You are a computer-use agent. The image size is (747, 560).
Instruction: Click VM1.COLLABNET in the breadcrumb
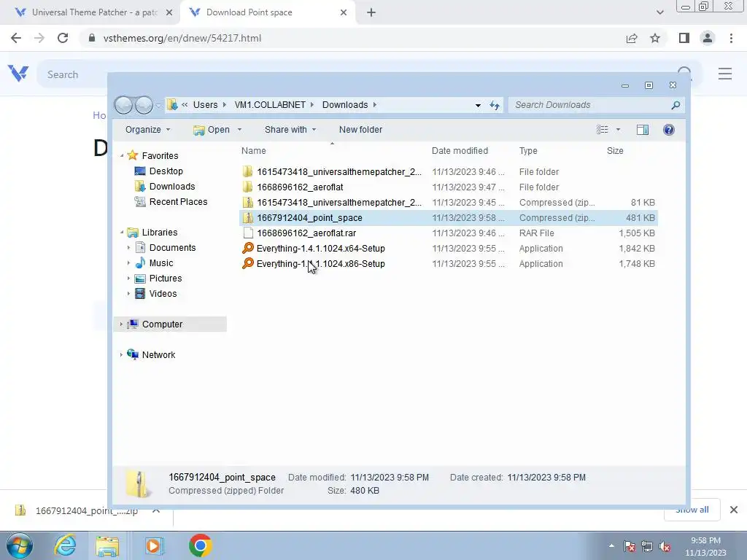point(270,105)
